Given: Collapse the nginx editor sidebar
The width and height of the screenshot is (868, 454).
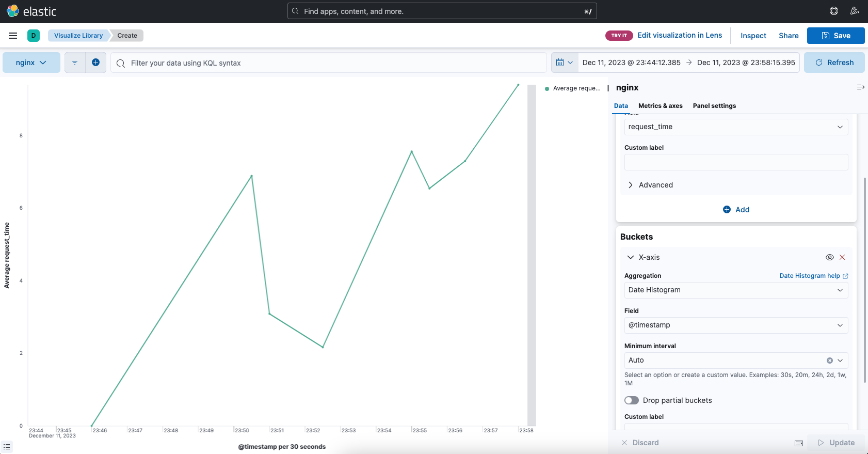Looking at the screenshot, I should 860,87.
